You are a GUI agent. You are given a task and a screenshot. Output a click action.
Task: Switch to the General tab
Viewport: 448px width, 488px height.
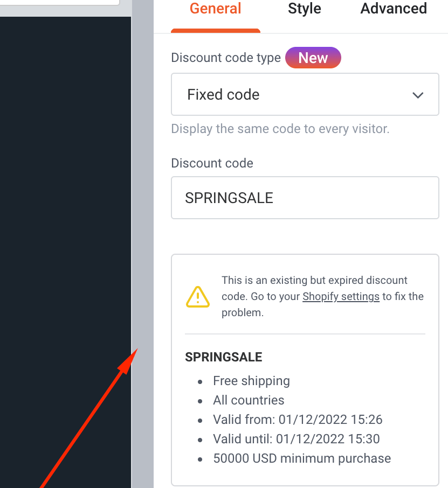pyautogui.click(x=215, y=9)
